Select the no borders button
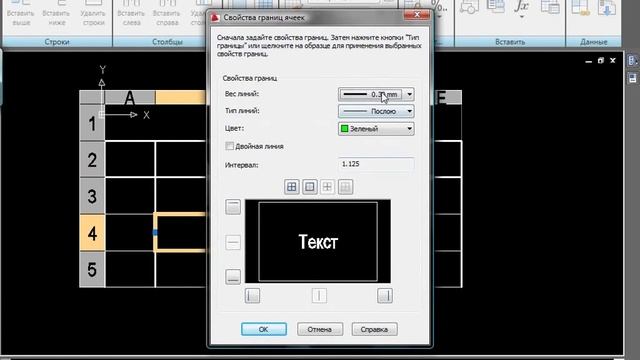Image resolution: width=640 pixels, height=360 pixels. click(345, 187)
